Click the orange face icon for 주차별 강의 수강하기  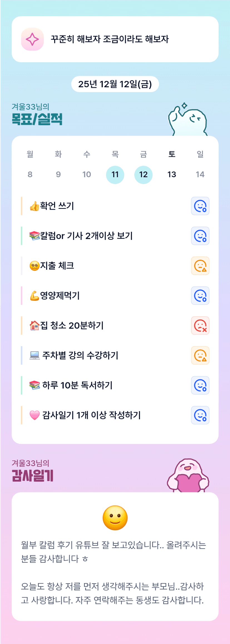coord(200,355)
